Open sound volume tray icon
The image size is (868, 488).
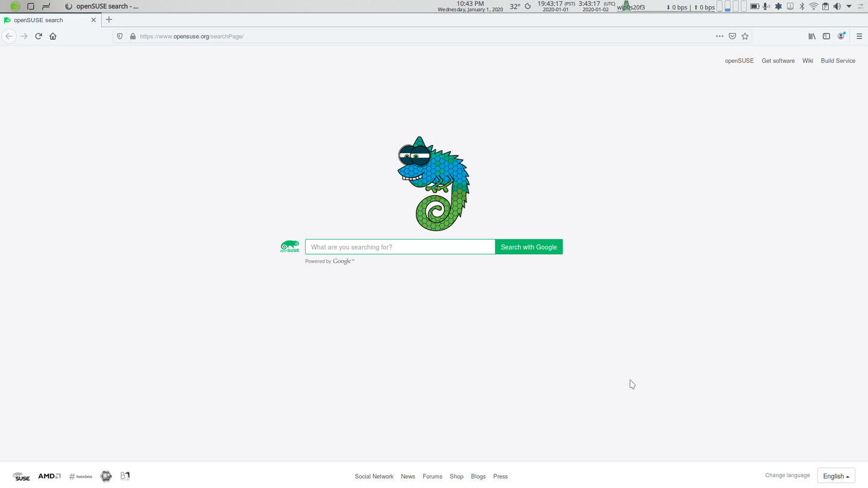coord(837,7)
